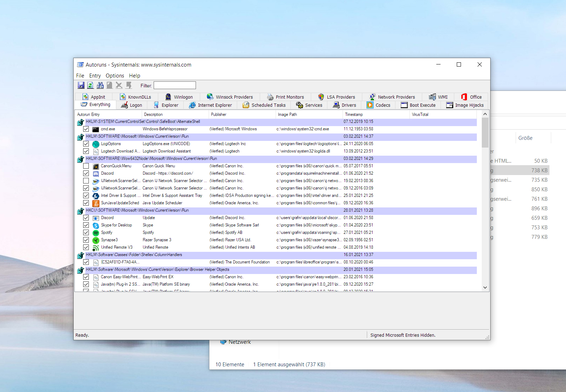The height and width of the screenshot is (392, 566).
Task: Click the Spotify entry icon
Action: 96,233
